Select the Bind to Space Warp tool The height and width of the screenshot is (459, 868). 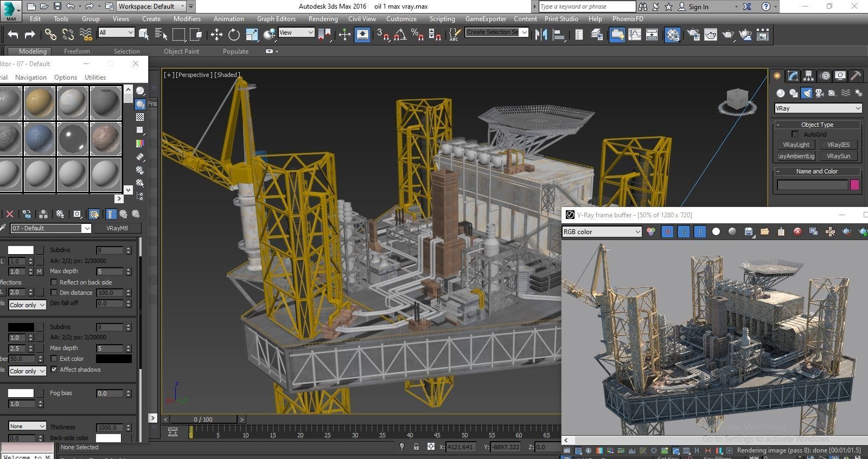[86, 35]
